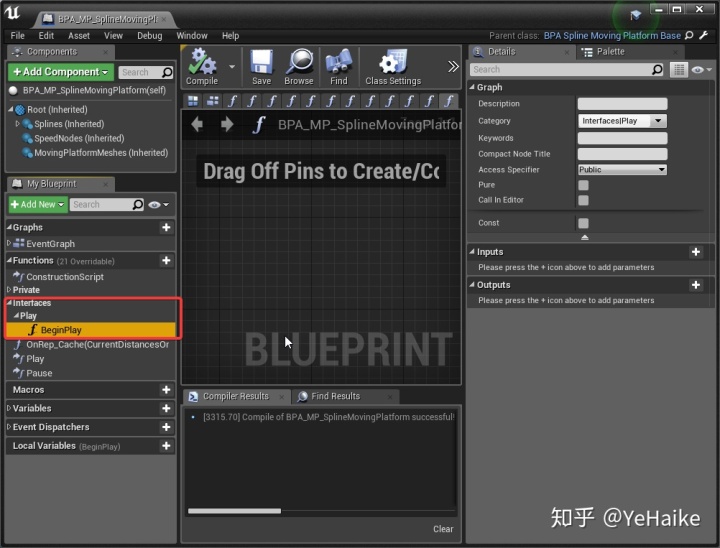Open the first graph tab icon
Viewport: 720px width, 548px height.
tap(193, 101)
